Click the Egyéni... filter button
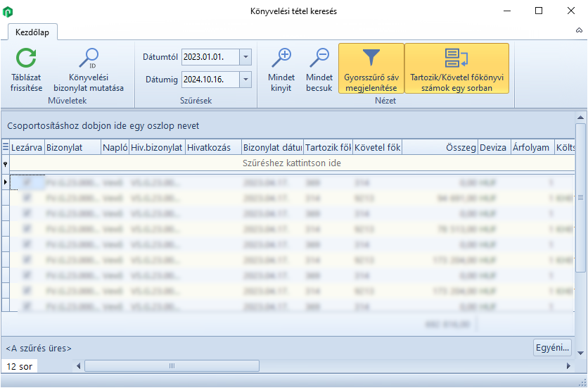Image resolution: width=588 pixels, height=388 pixels. point(551,348)
